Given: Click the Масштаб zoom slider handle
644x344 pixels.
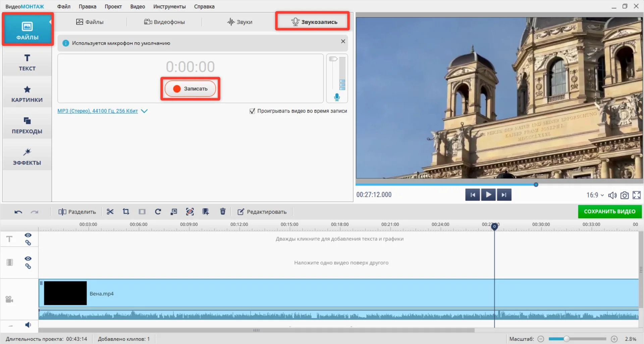Looking at the screenshot, I should [x=567, y=339].
